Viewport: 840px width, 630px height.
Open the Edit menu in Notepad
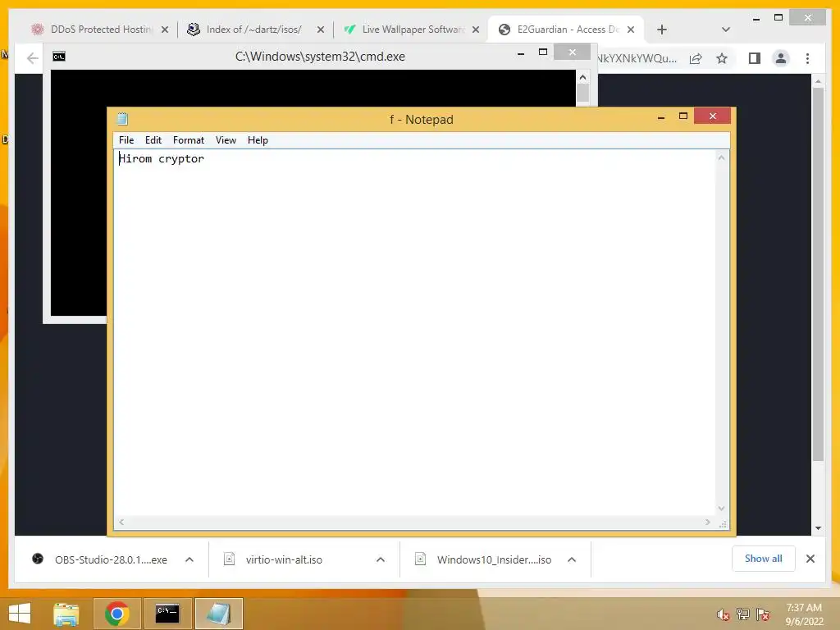tap(153, 140)
